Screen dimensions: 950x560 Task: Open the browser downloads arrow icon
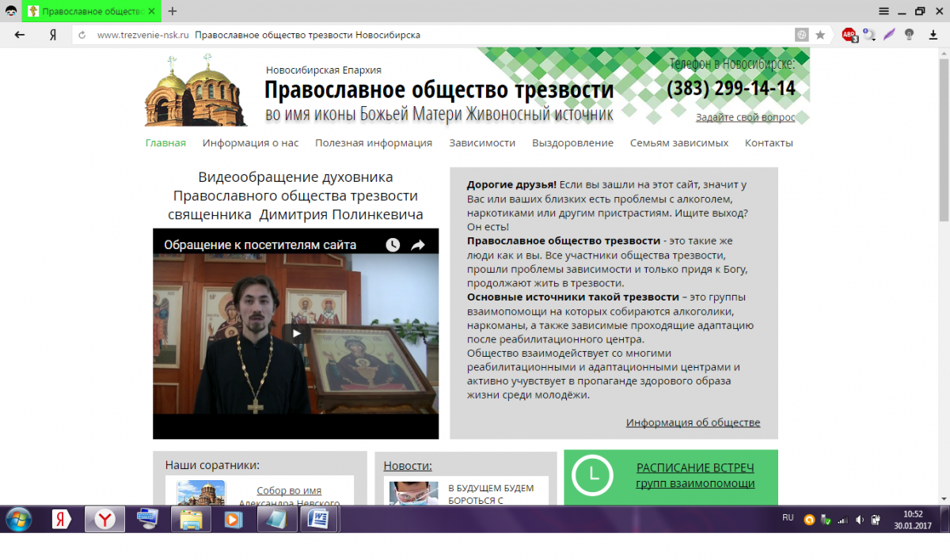[931, 35]
